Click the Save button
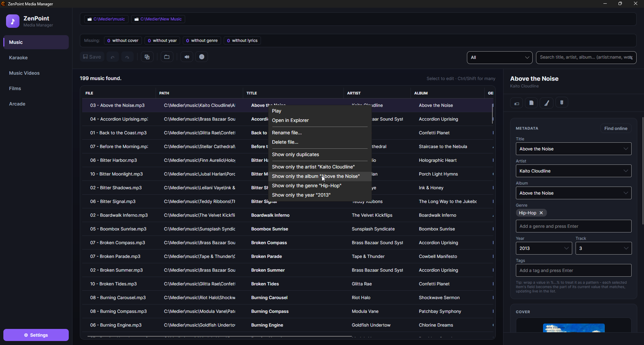This screenshot has height=345, width=644. [92, 57]
